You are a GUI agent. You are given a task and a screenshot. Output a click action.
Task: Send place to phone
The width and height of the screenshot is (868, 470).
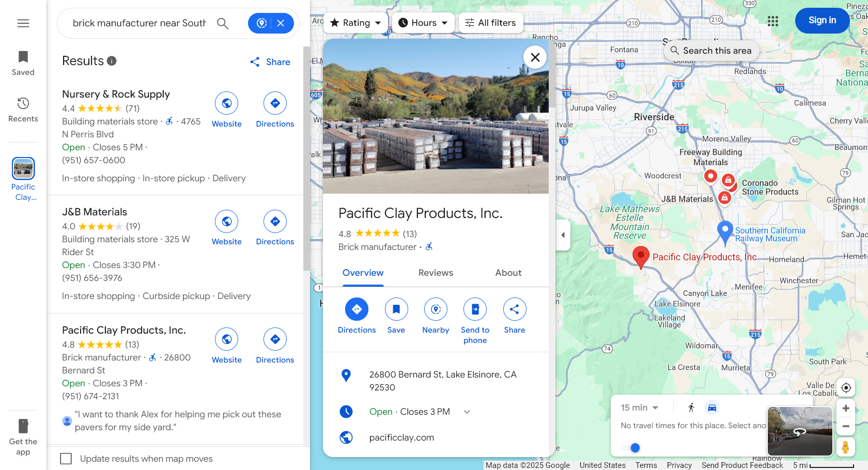[475, 321]
